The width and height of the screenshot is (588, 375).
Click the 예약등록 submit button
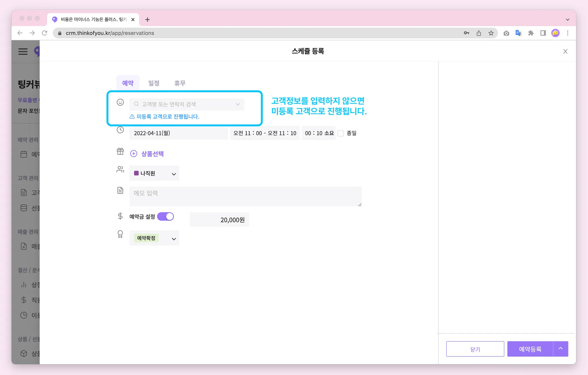[530, 349]
